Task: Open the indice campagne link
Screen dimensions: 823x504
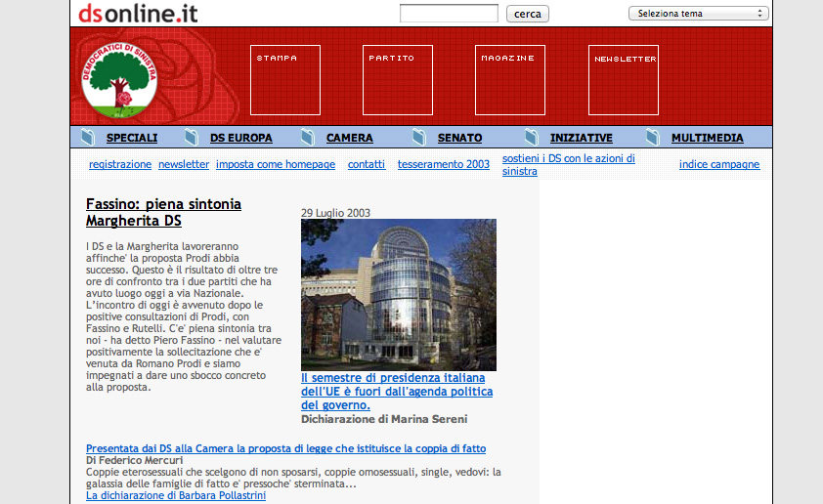Action: coord(718,165)
